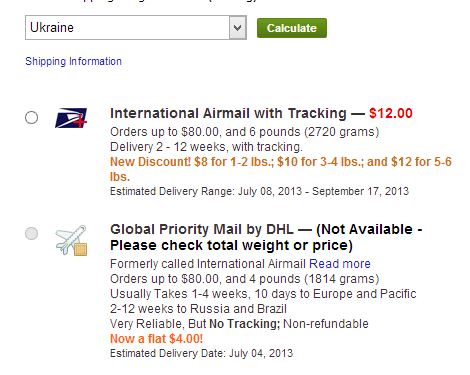The width and height of the screenshot is (470, 375).
Task: Click Estimated Delivery Date July 04 text
Action: [201, 353]
